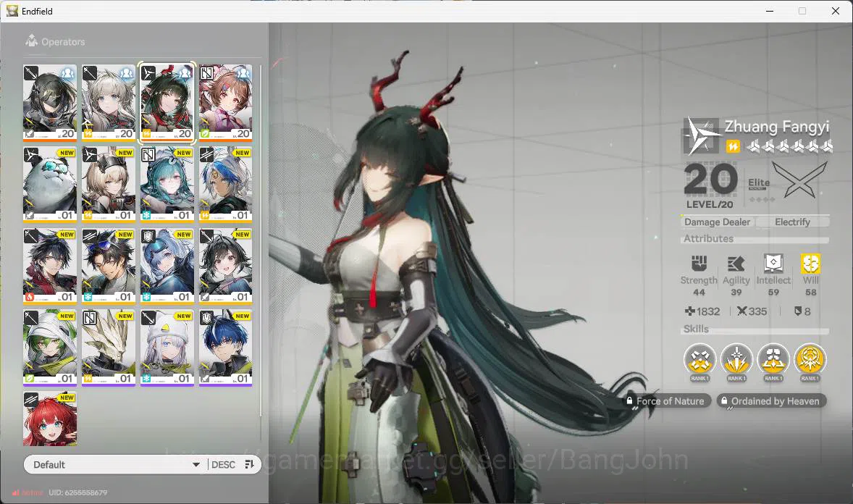Minimize the Endfield window
The height and width of the screenshot is (504, 853).
point(770,11)
